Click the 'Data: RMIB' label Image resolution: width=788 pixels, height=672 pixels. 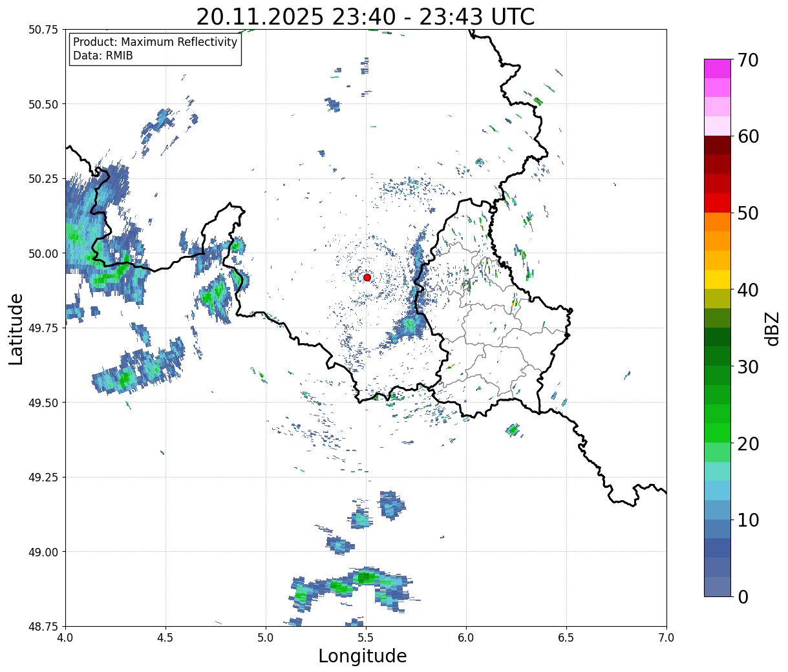point(103,56)
